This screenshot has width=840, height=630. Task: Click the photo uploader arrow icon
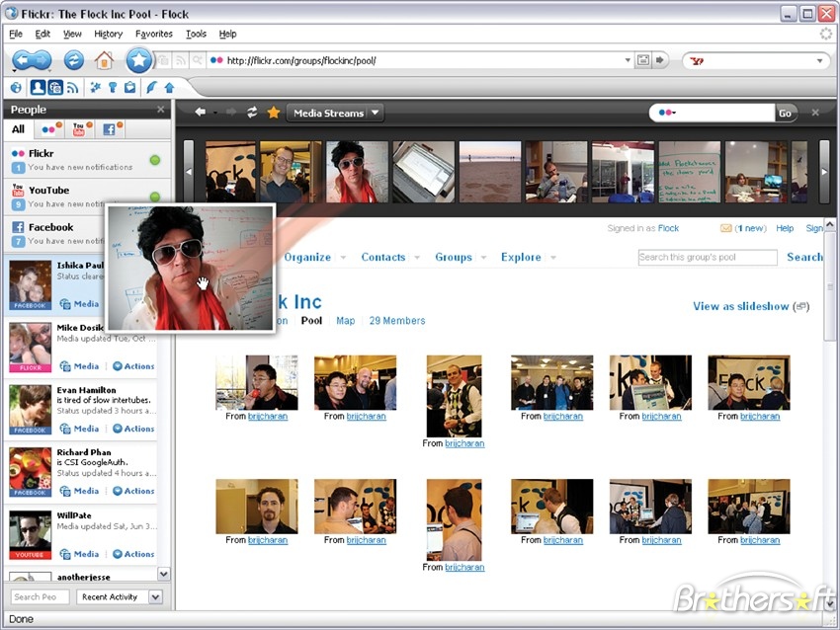click(x=170, y=88)
